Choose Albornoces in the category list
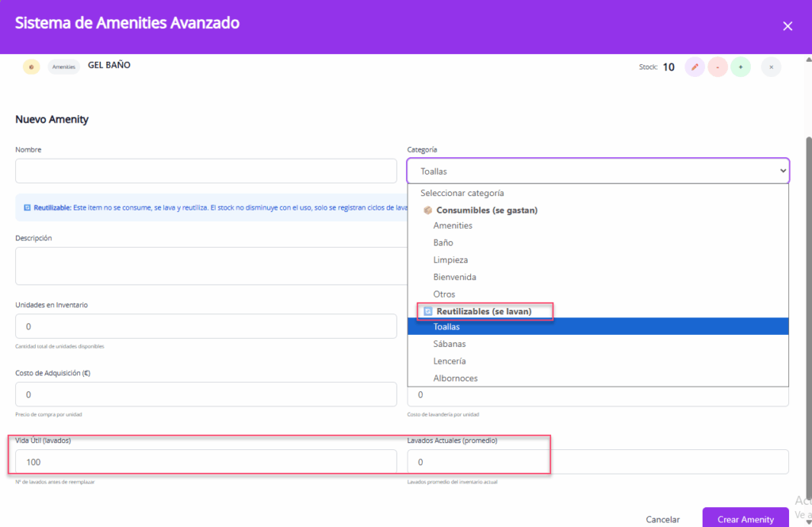 click(455, 378)
